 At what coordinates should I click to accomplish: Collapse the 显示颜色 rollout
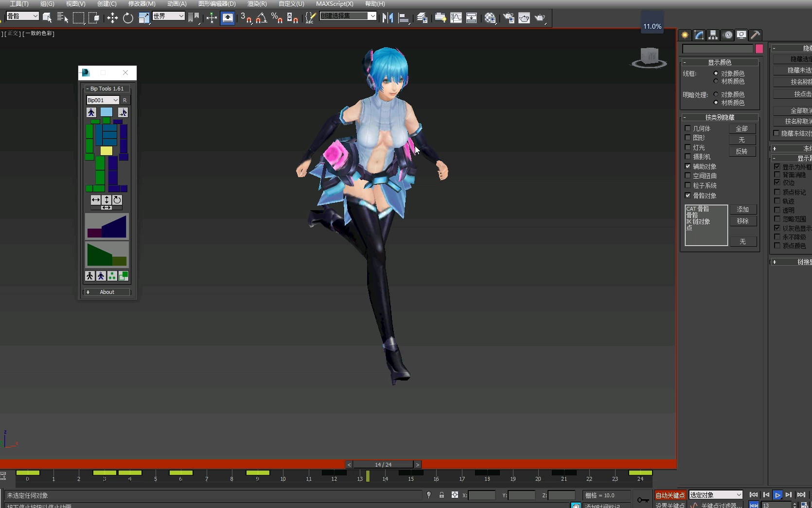point(720,62)
